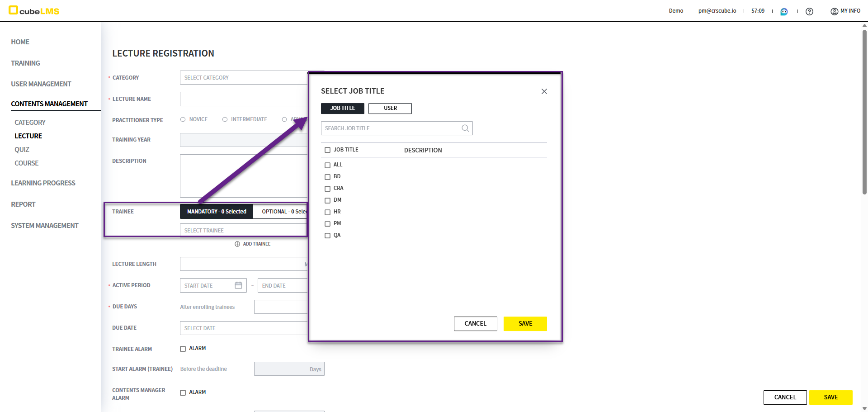Open the chatbot support icon
868x412 pixels.
click(x=784, y=11)
